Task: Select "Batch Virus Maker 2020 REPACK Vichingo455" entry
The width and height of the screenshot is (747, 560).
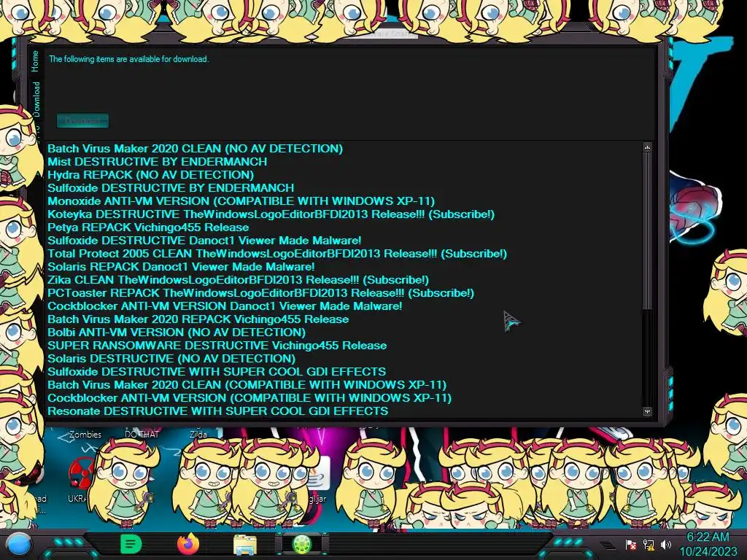Action: [198, 319]
